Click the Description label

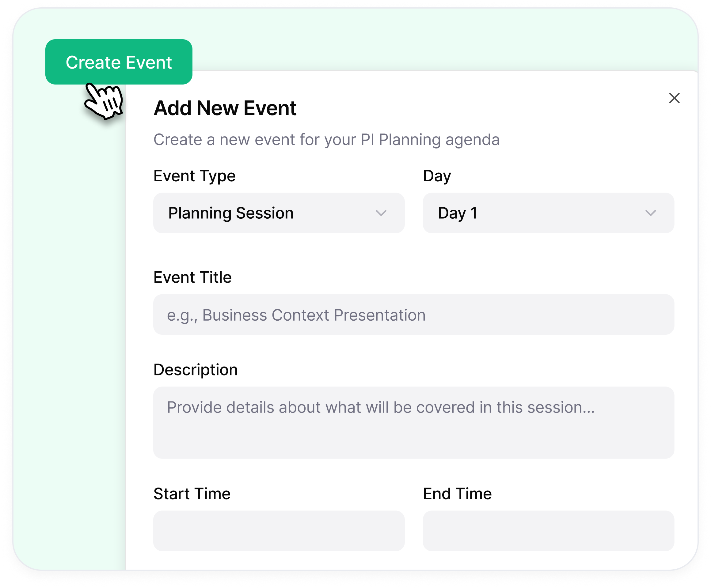pos(195,369)
